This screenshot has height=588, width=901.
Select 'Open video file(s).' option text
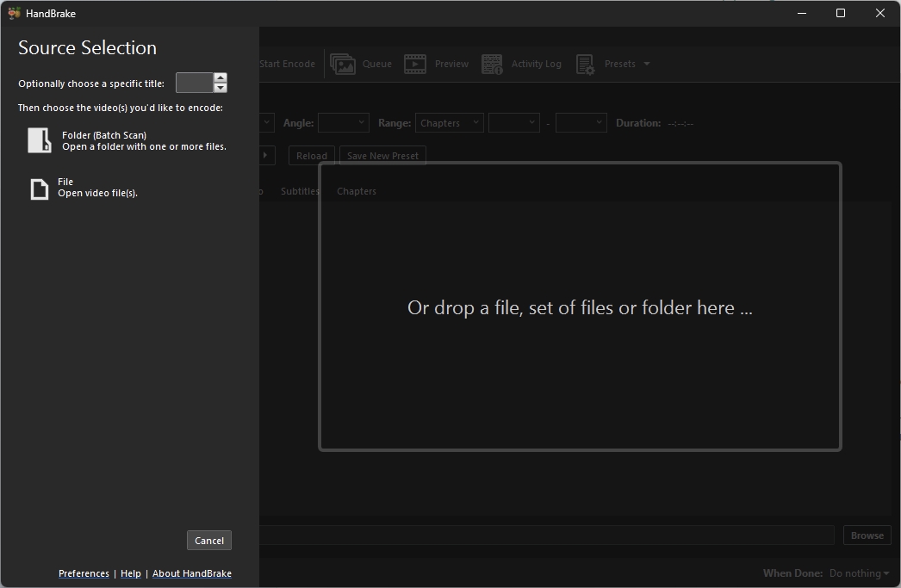pyautogui.click(x=97, y=194)
